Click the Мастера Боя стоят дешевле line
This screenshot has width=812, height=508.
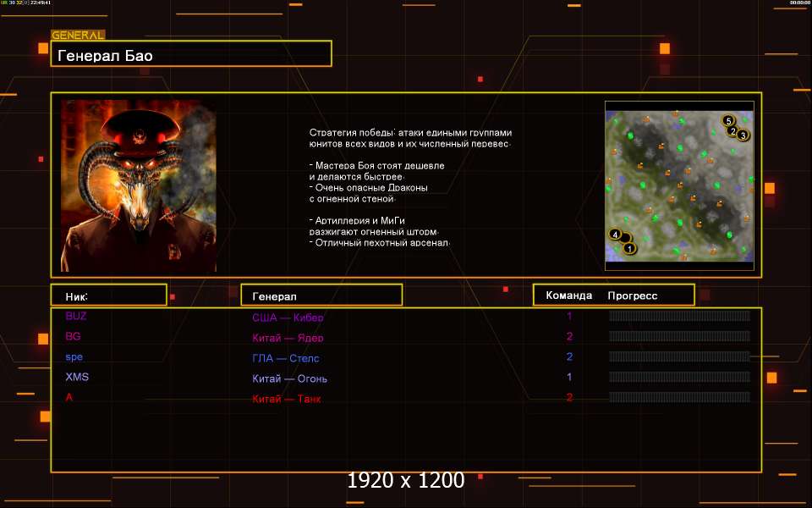377,166
